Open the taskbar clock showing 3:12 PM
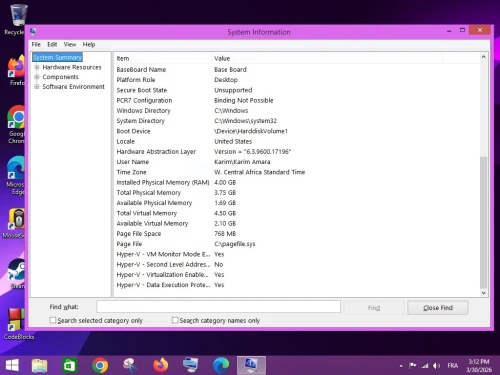The height and width of the screenshot is (375, 500). tap(479, 366)
